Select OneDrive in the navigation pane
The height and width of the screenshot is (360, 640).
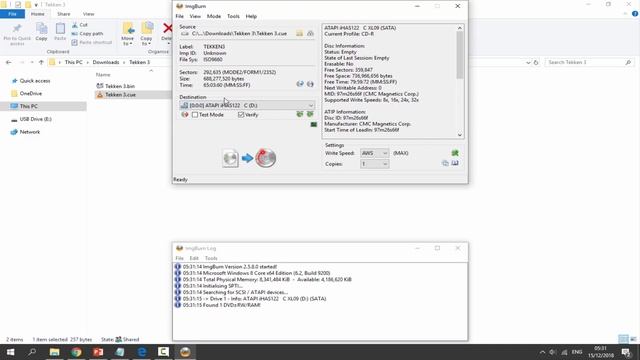(31, 93)
